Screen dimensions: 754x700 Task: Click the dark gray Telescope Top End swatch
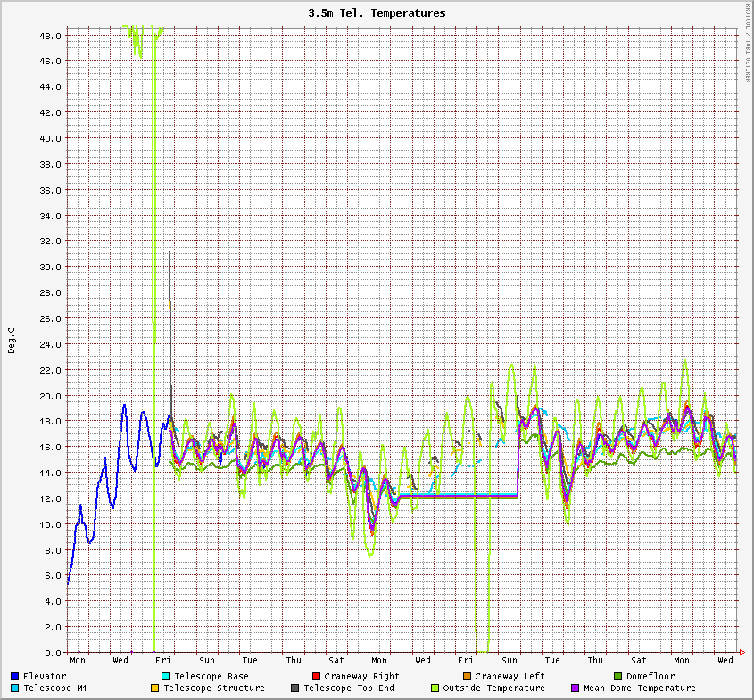[x=295, y=688]
